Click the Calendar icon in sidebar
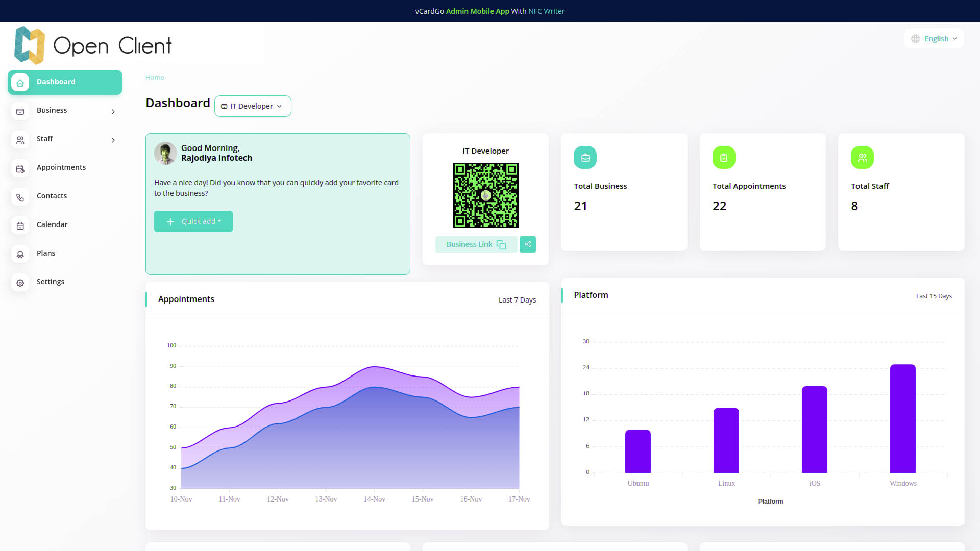The image size is (980, 551). coord(20,225)
